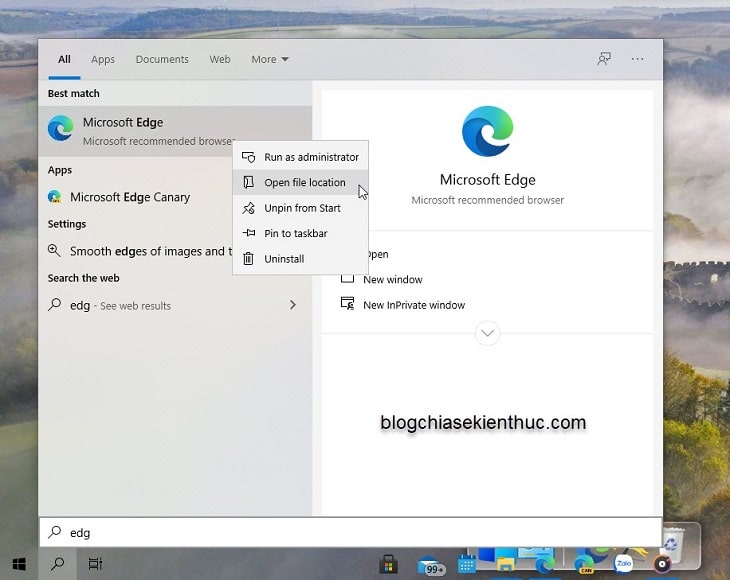Click Open action in the preview pane
The height and width of the screenshot is (580, 730).
[378, 254]
